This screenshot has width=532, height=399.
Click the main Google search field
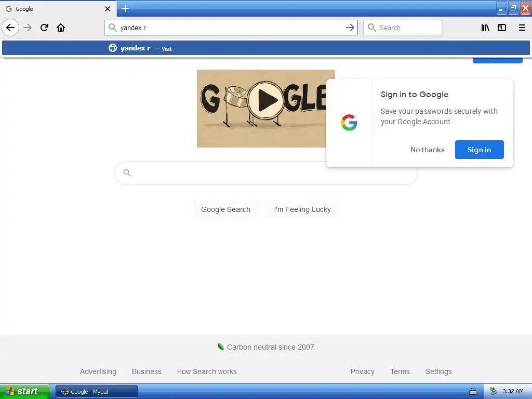tap(265, 173)
